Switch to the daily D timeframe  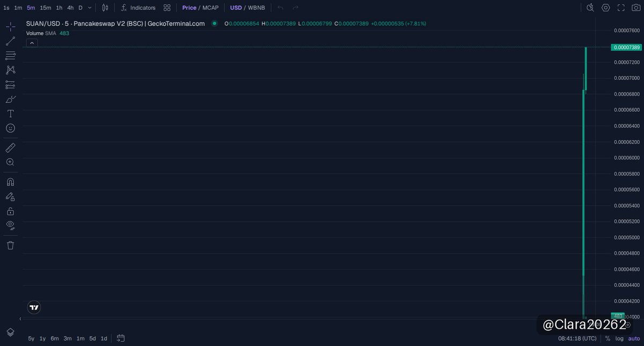coord(80,8)
